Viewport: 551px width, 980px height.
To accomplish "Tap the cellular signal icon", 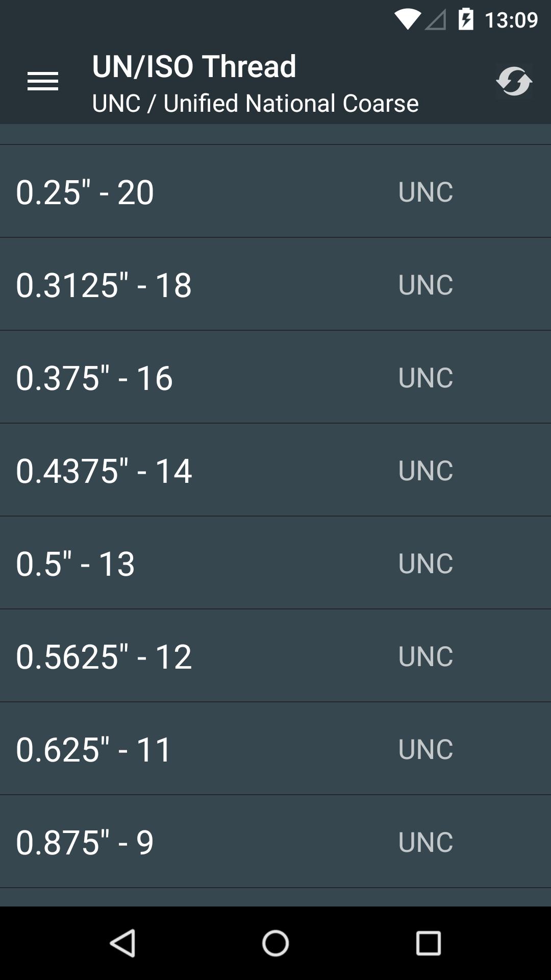I will pos(436,20).
